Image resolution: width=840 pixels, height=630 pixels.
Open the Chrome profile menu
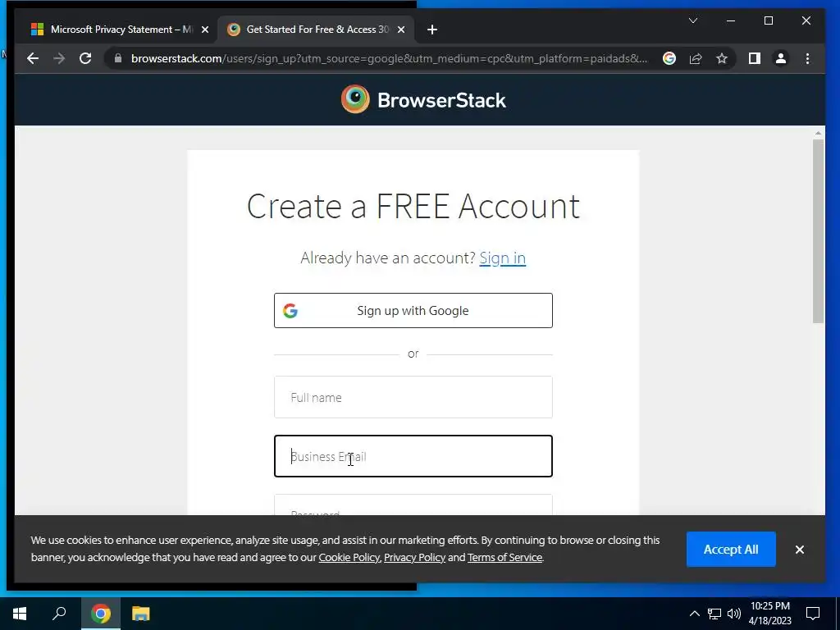pos(781,58)
